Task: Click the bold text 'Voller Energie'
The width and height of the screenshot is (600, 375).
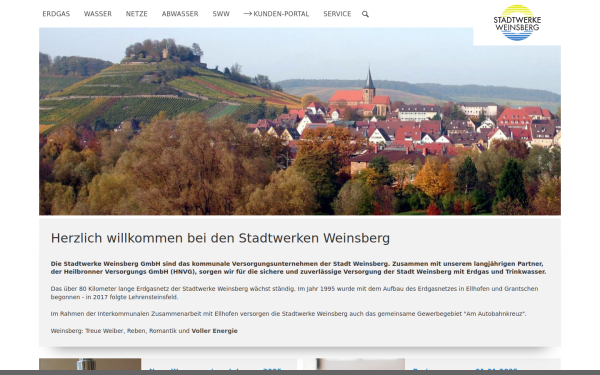Action: (215, 331)
